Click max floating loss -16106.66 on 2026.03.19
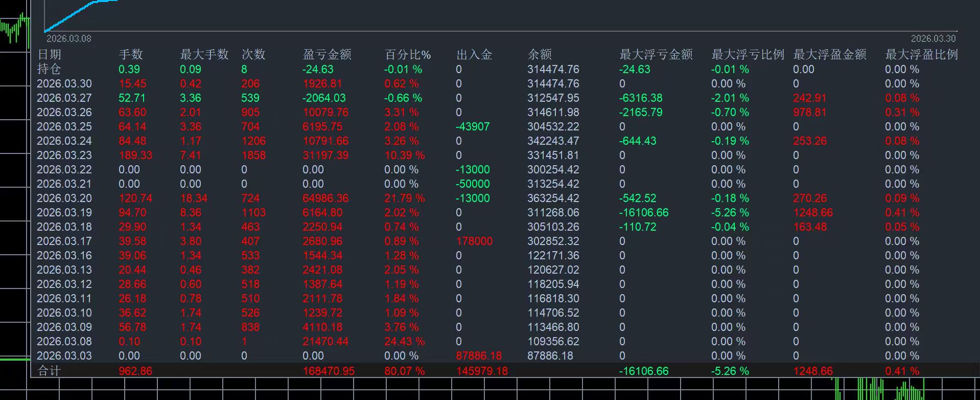This screenshot has width=980, height=400. 644,212
